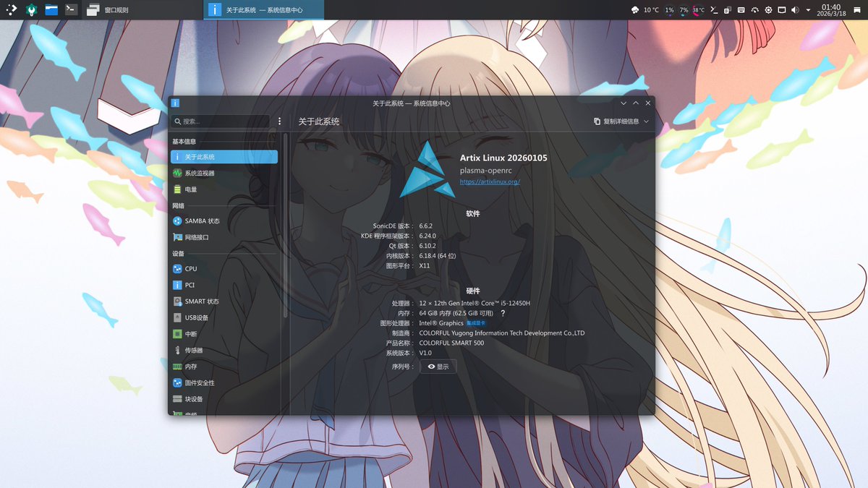
Task: Open the clock showing 01:40
Action: (x=831, y=10)
